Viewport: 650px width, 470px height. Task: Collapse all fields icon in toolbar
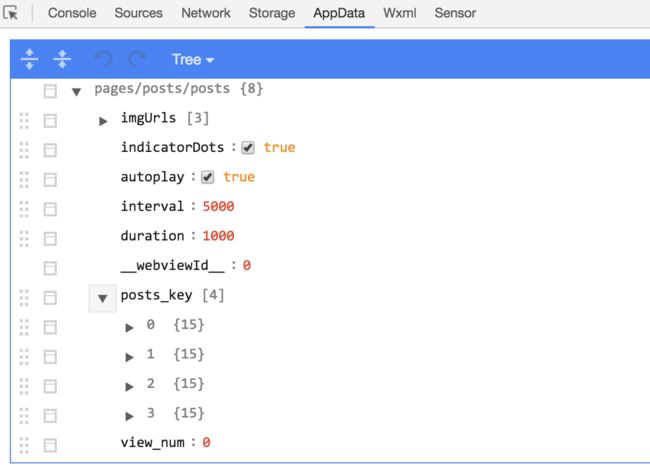point(62,59)
